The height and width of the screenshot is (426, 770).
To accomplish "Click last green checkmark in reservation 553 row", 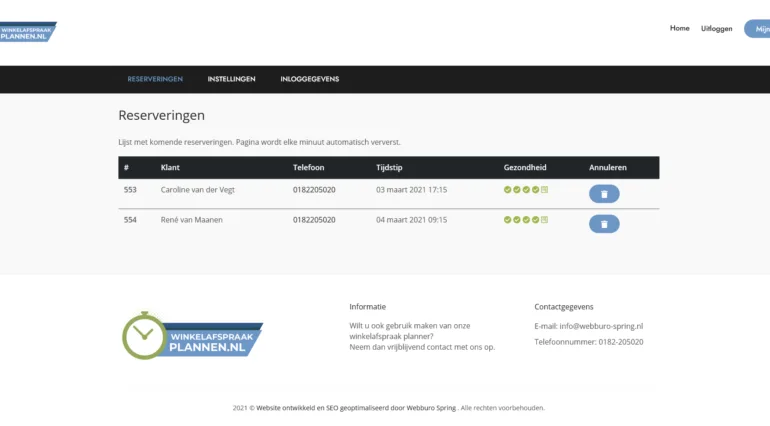I will tap(535, 189).
